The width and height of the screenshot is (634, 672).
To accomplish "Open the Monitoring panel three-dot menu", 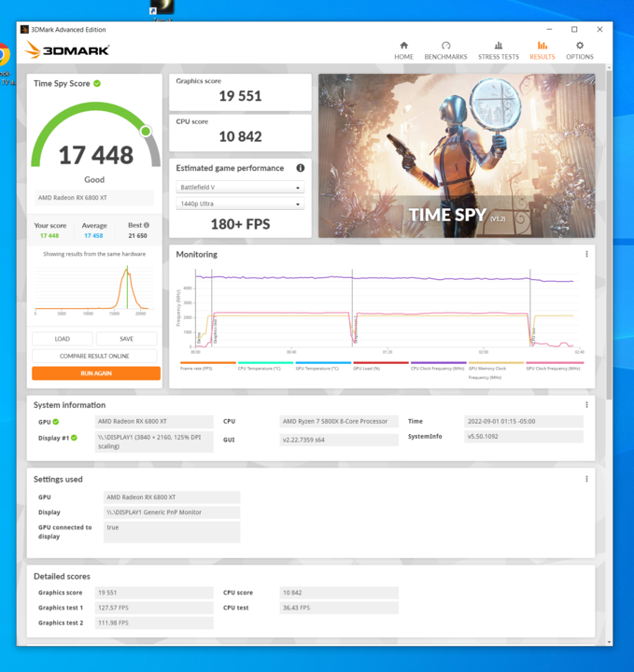I will tap(586, 254).
